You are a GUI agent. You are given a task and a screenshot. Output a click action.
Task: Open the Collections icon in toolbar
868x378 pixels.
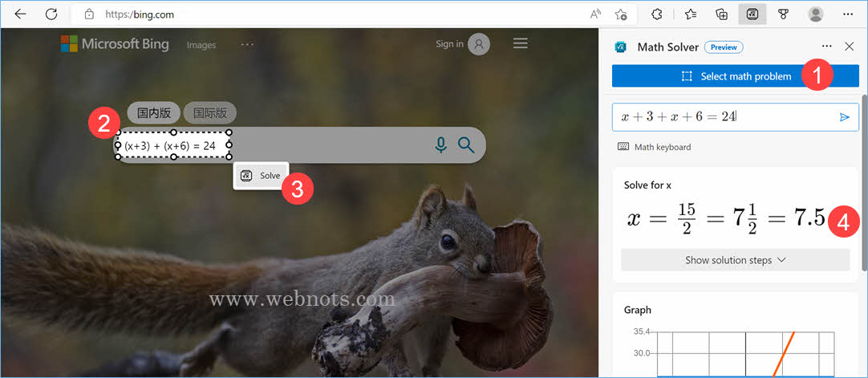tap(721, 14)
